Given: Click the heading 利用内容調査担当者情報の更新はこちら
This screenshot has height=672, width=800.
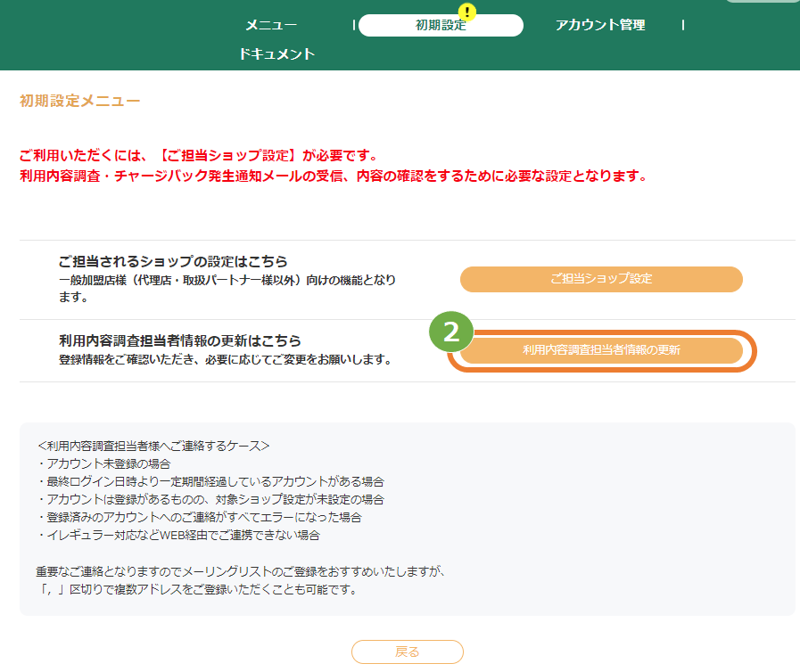Looking at the screenshot, I should (x=179, y=340).
